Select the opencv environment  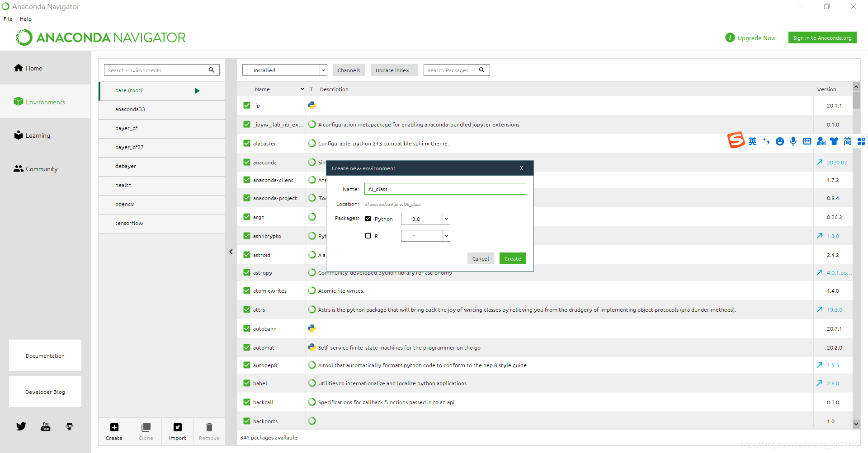pos(162,204)
